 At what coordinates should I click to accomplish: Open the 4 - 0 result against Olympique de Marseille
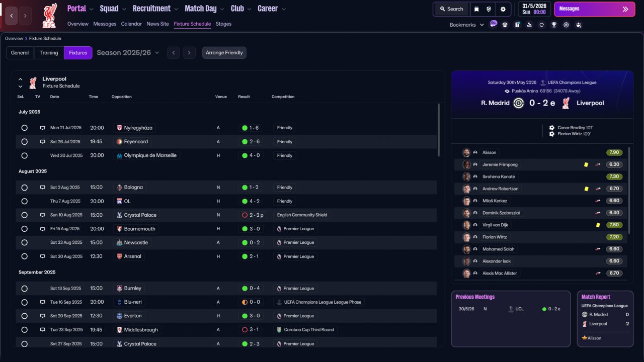[251, 155]
